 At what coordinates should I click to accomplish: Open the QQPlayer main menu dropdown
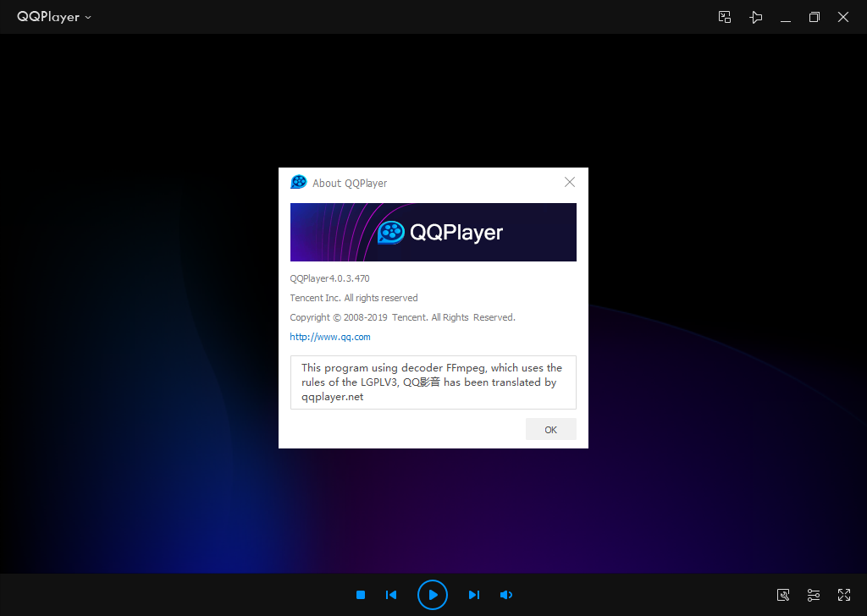tap(53, 17)
